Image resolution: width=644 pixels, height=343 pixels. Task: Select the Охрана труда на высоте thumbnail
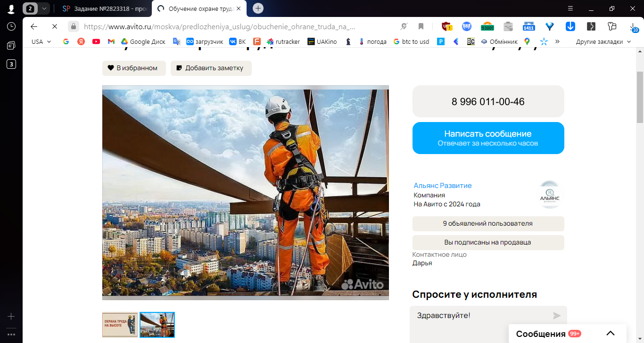click(120, 325)
